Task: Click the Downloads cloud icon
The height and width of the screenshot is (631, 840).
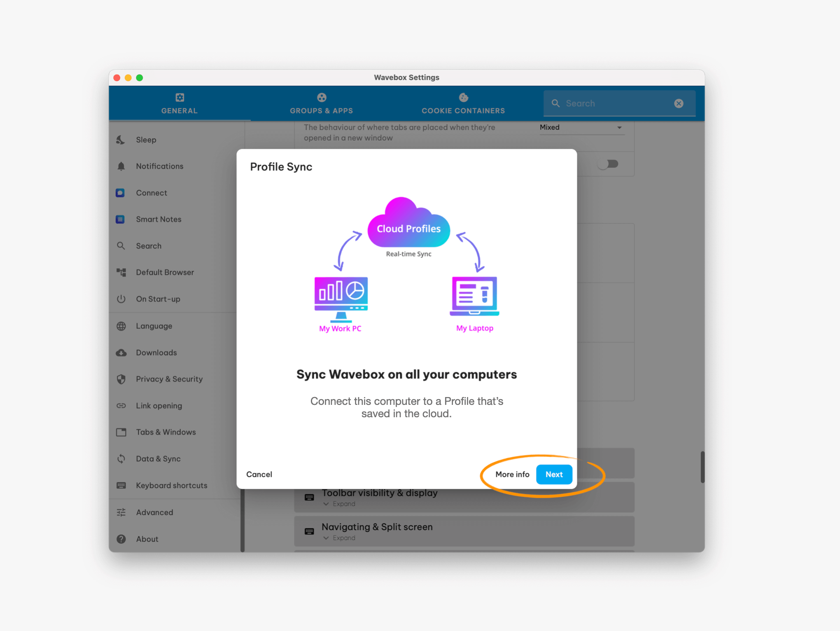Action: [x=121, y=353]
